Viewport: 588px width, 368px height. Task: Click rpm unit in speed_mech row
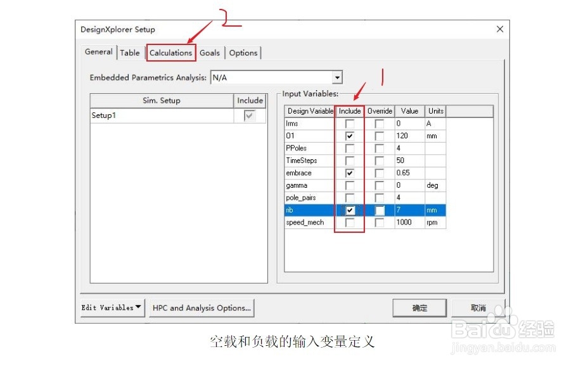pos(431,223)
